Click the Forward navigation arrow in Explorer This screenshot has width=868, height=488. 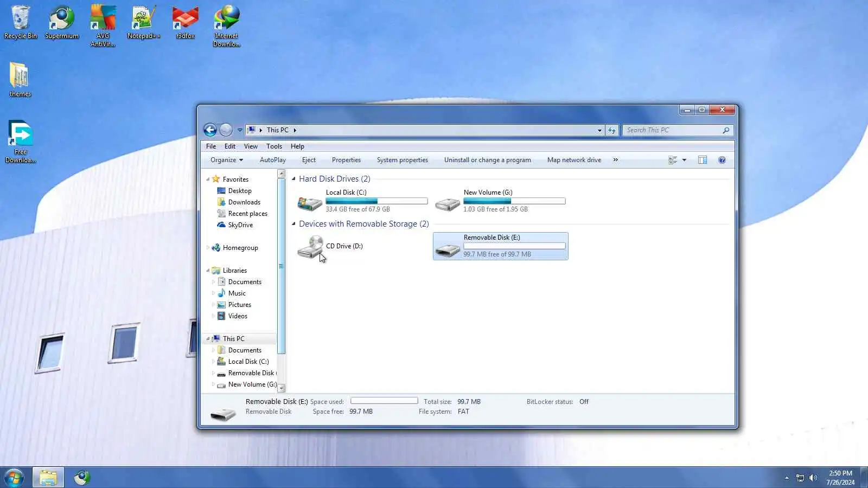coord(226,130)
